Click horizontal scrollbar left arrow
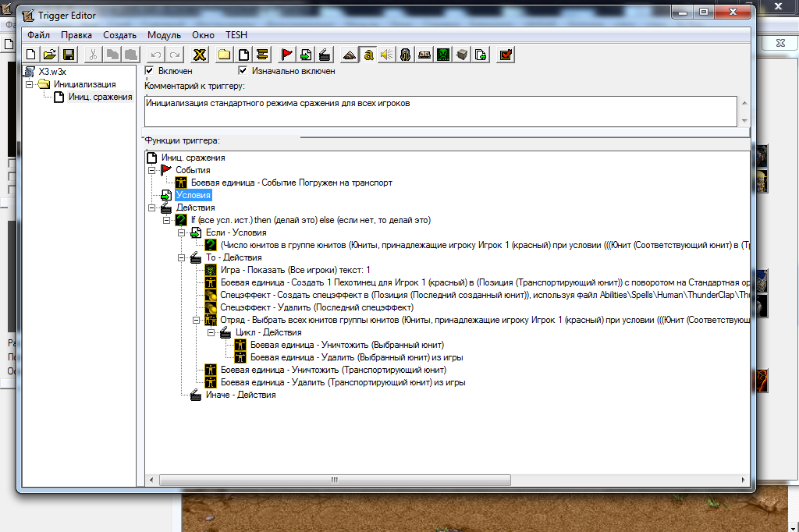Viewport: 799px width, 532px height. pyautogui.click(x=151, y=480)
